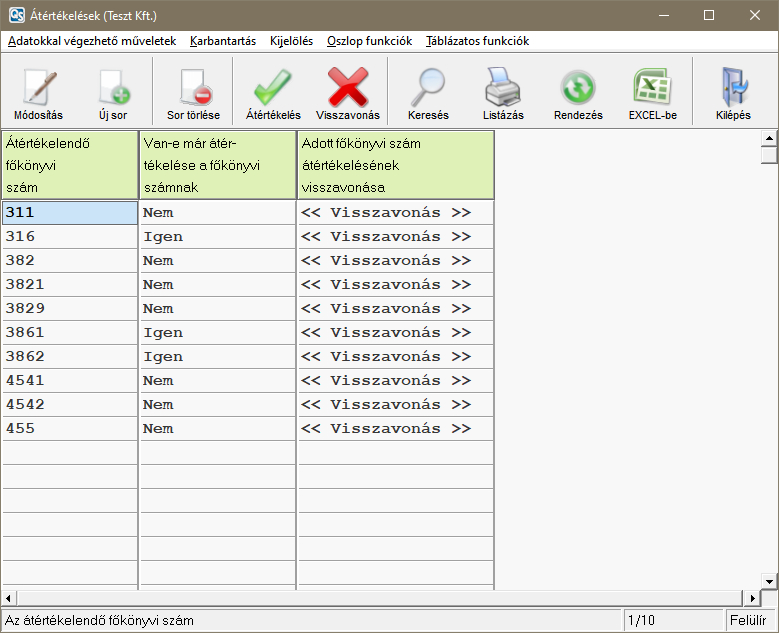Select the cell with account number 382
This screenshot has width=779, height=633.
70,261
